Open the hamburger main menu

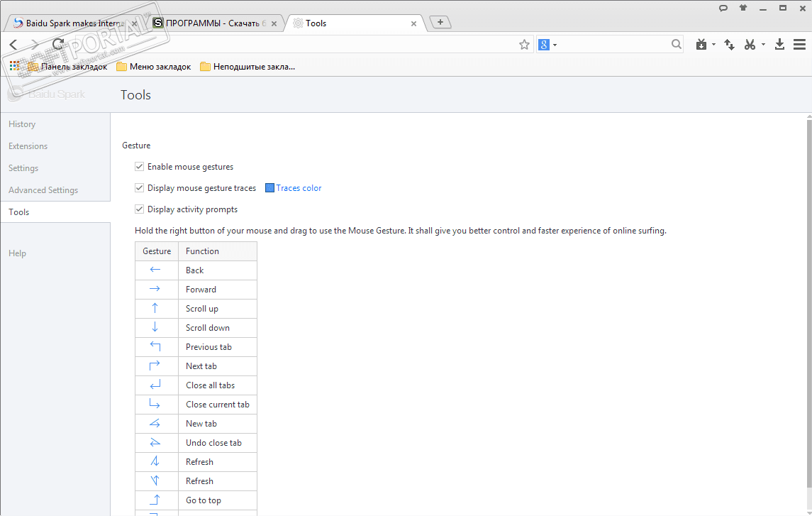(x=799, y=45)
